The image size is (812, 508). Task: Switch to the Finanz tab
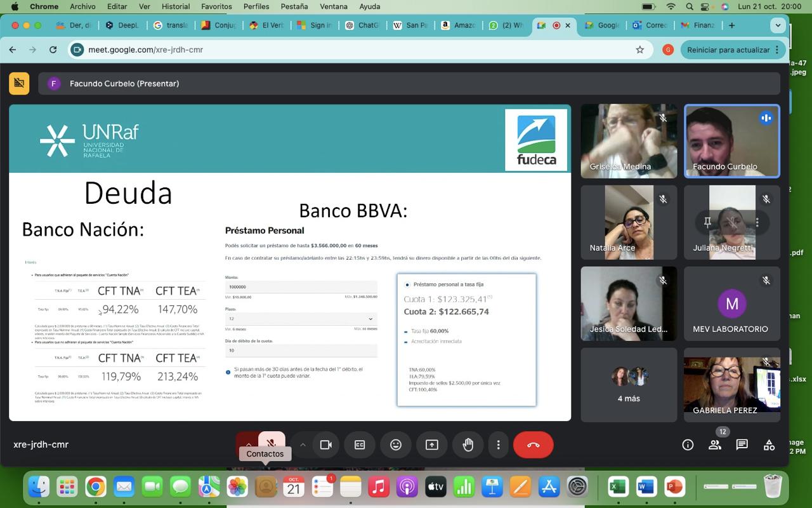coord(697,25)
